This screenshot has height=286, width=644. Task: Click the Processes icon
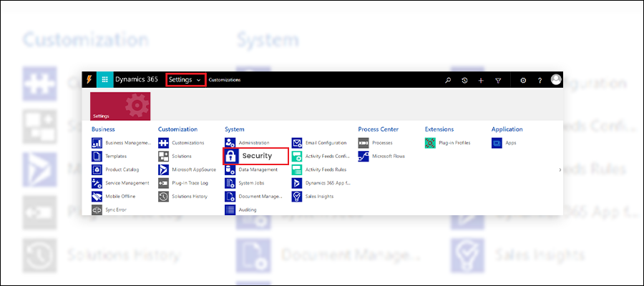[363, 143]
